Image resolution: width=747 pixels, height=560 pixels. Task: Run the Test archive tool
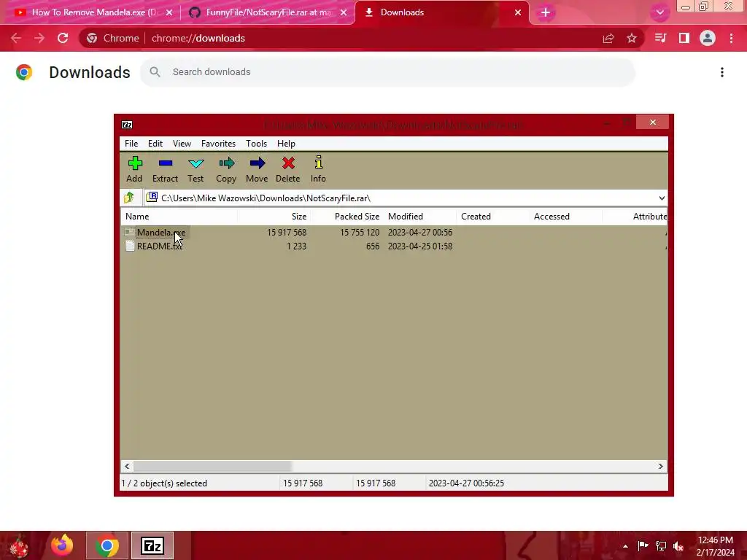(x=196, y=169)
